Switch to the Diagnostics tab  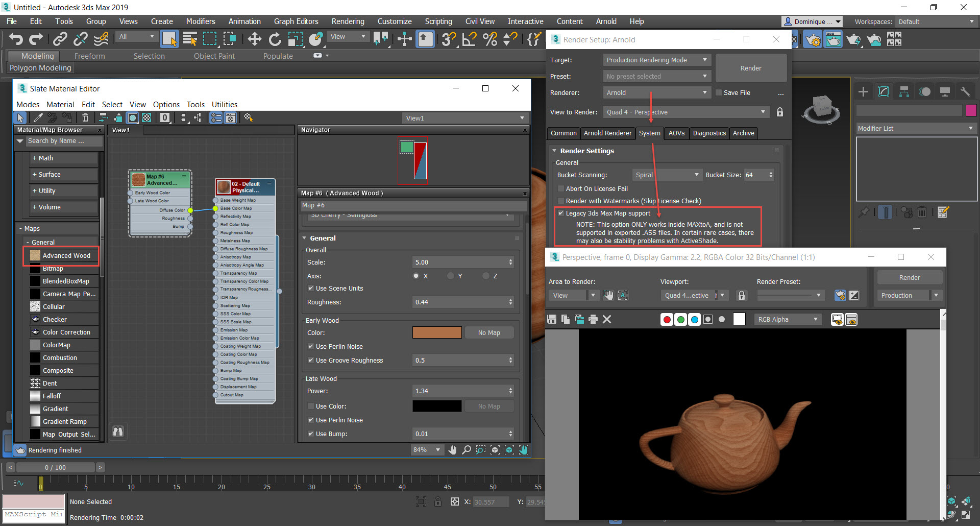(x=709, y=133)
